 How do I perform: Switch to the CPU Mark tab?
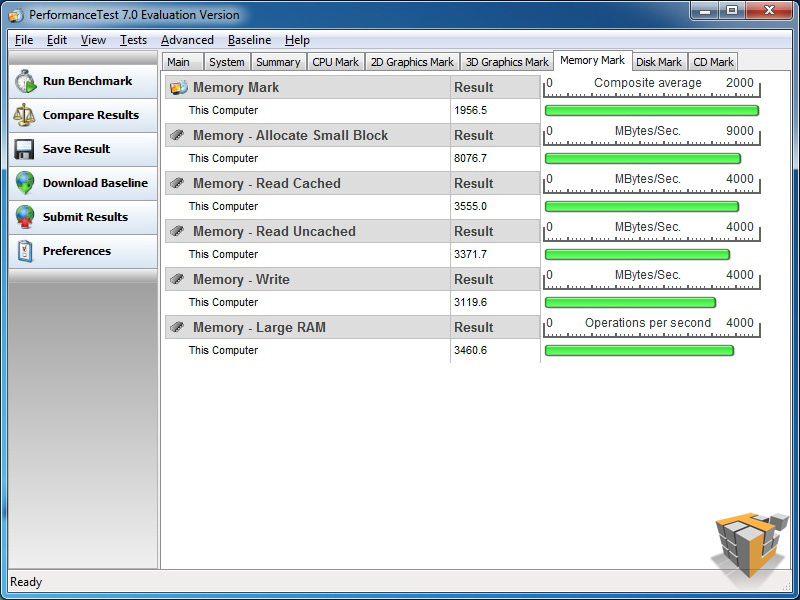[x=336, y=62]
